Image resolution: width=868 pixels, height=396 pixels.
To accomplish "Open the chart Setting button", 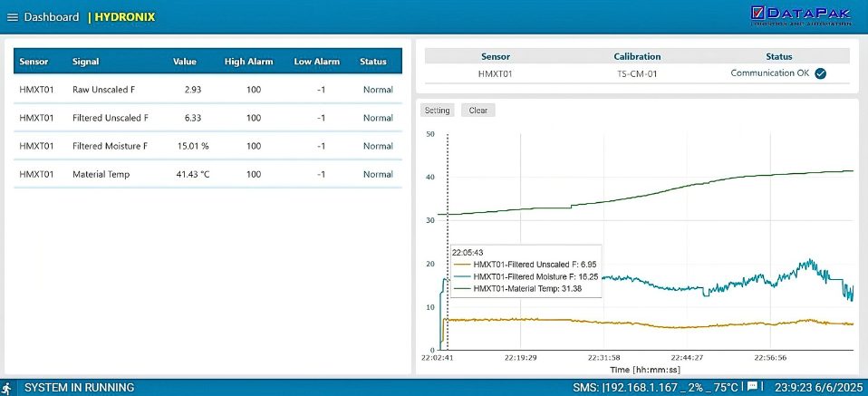I will coord(437,111).
